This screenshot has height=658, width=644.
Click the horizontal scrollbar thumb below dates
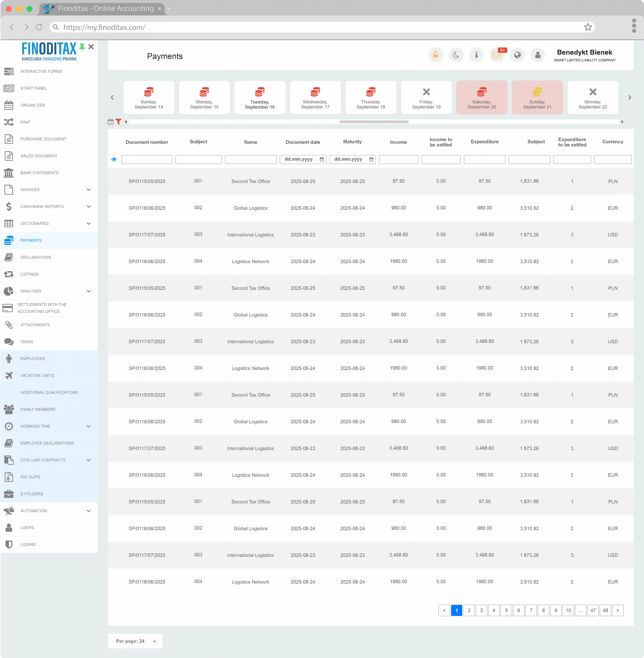pos(374,122)
